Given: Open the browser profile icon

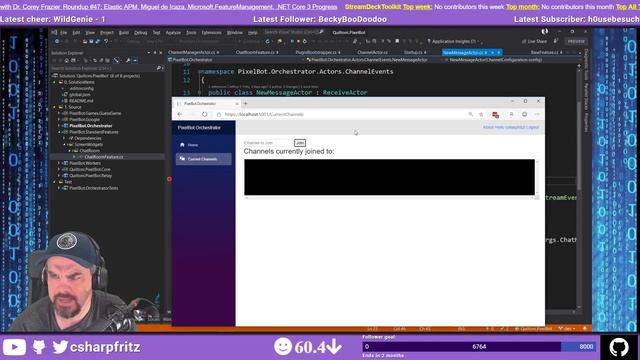Looking at the screenshot, I should (x=511, y=115).
